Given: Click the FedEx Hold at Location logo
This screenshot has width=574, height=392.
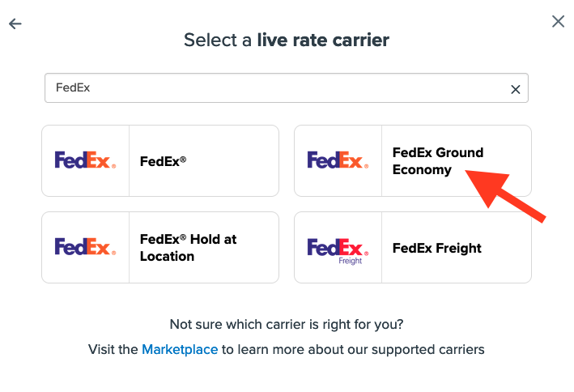Looking at the screenshot, I should pos(85,247).
